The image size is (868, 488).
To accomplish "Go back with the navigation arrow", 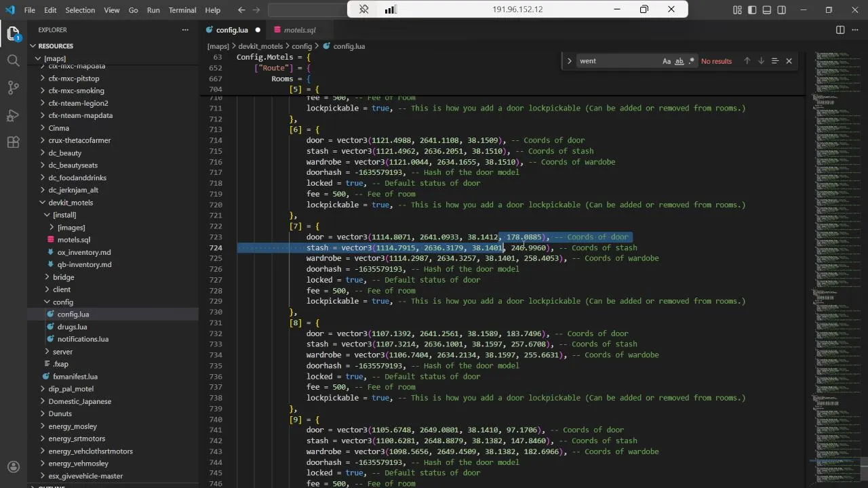I will pyautogui.click(x=242, y=10).
